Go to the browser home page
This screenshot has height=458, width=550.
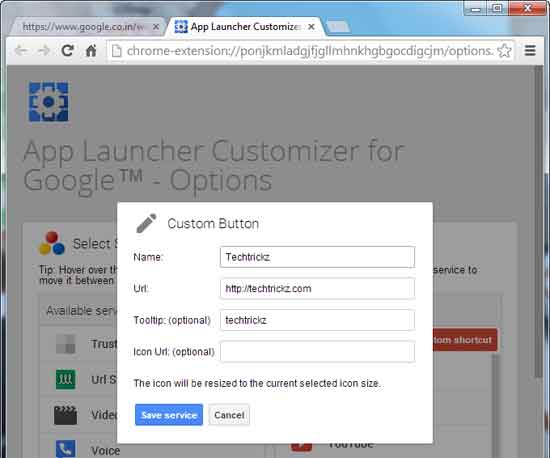point(91,51)
